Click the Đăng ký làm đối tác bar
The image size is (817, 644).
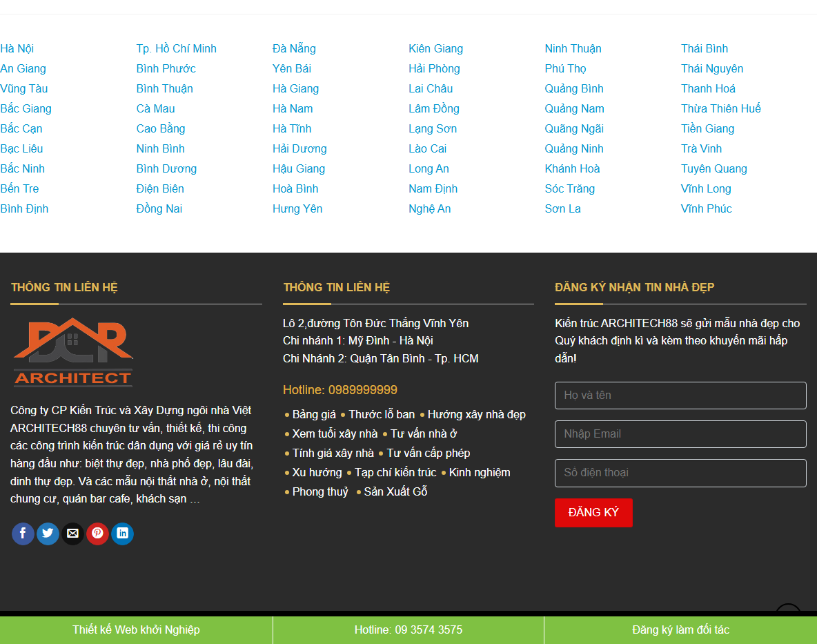[x=680, y=630]
